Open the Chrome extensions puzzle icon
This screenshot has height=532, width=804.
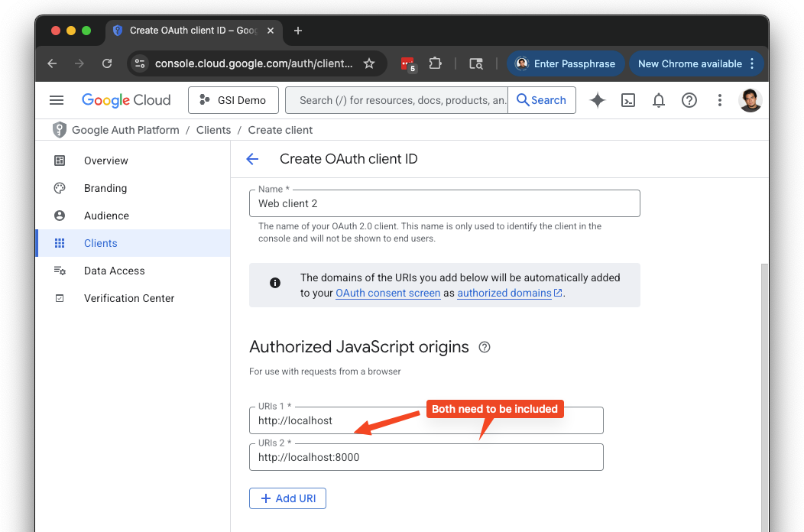pyautogui.click(x=436, y=63)
